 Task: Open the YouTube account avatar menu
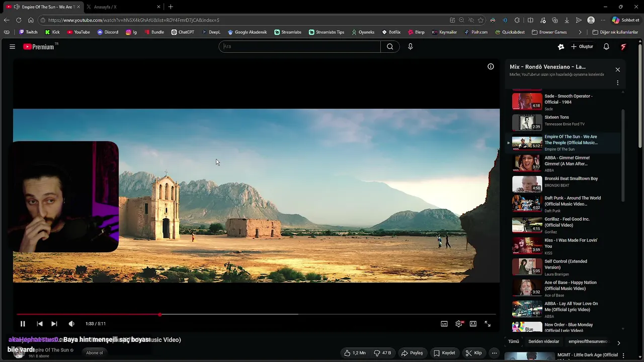[623, 47]
